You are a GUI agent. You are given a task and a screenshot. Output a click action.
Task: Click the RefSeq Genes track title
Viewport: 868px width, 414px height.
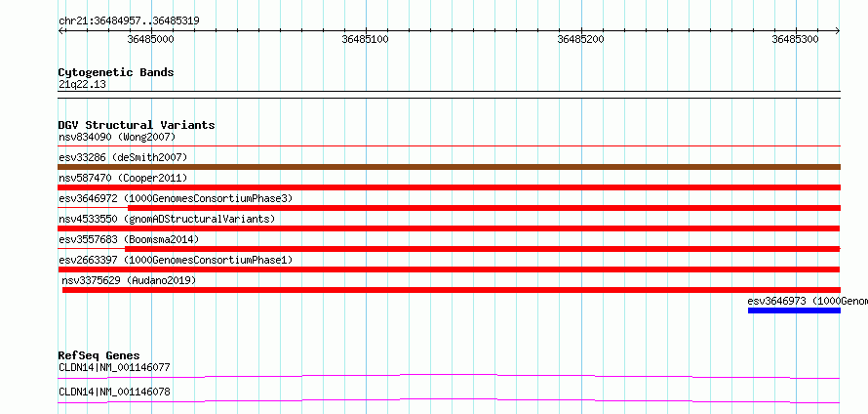coord(99,355)
